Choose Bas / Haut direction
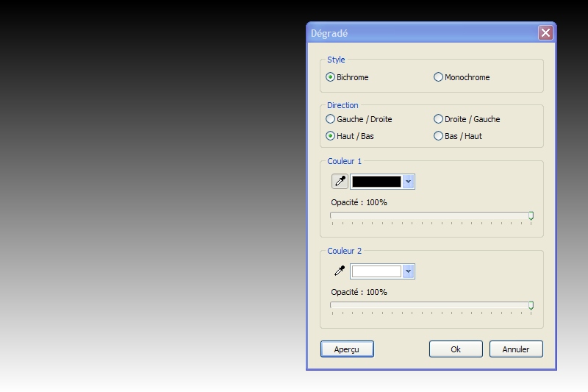 pos(458,136)
